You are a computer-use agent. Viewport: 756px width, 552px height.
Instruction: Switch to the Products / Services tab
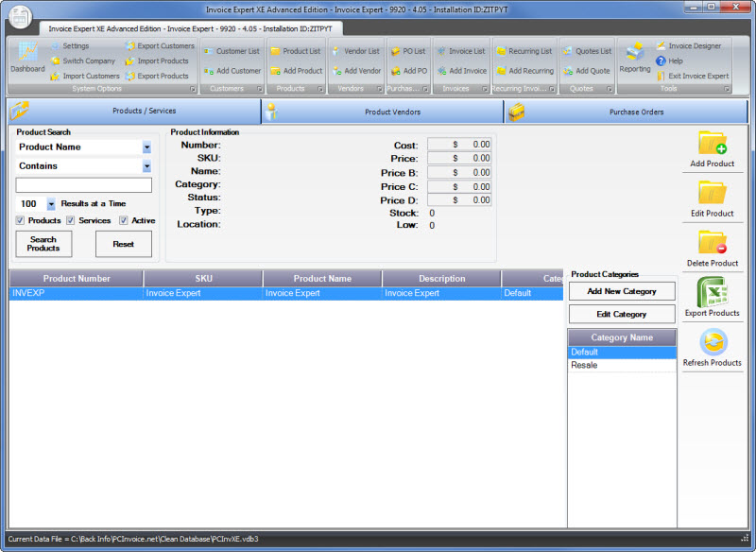click(134, 111)
